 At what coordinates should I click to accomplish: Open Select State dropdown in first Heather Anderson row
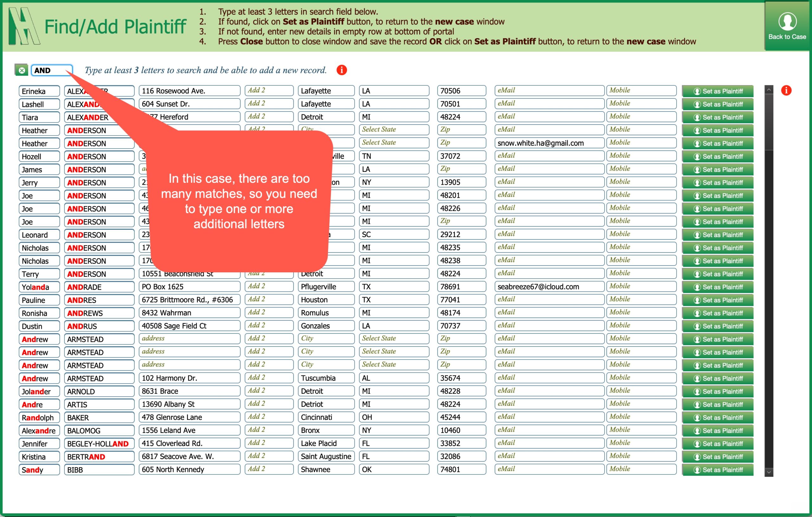tap(394, 129)
